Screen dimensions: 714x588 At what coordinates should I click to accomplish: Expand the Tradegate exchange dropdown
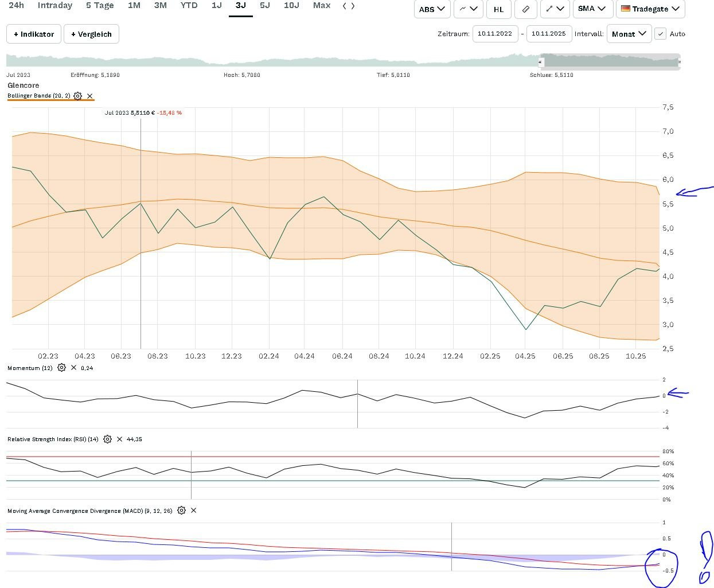(x=650, y=9)
